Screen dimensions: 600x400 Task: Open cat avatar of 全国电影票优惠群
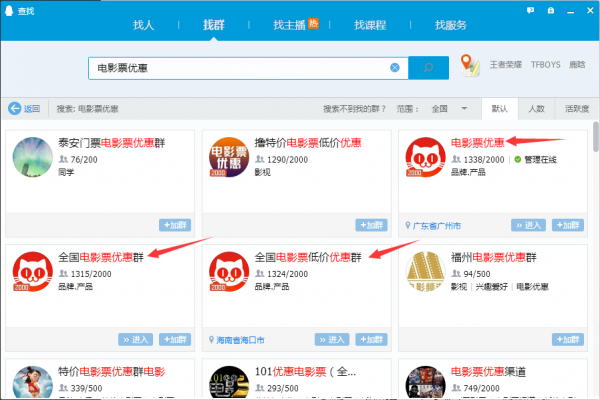[x=33, y=271]
